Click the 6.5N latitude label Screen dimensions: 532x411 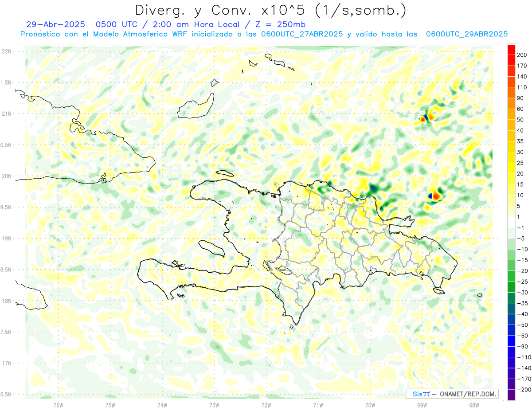(x=7, y=395)
